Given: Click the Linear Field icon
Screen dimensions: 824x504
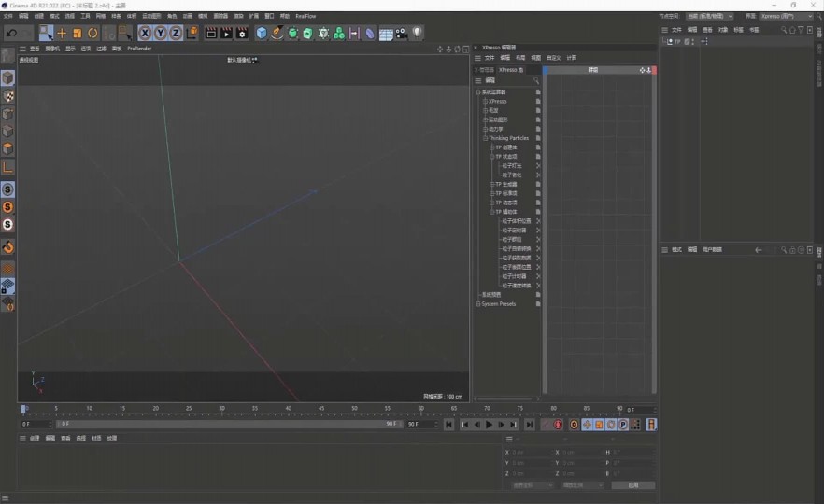Looking at the screenshot, I should (354, 33).
